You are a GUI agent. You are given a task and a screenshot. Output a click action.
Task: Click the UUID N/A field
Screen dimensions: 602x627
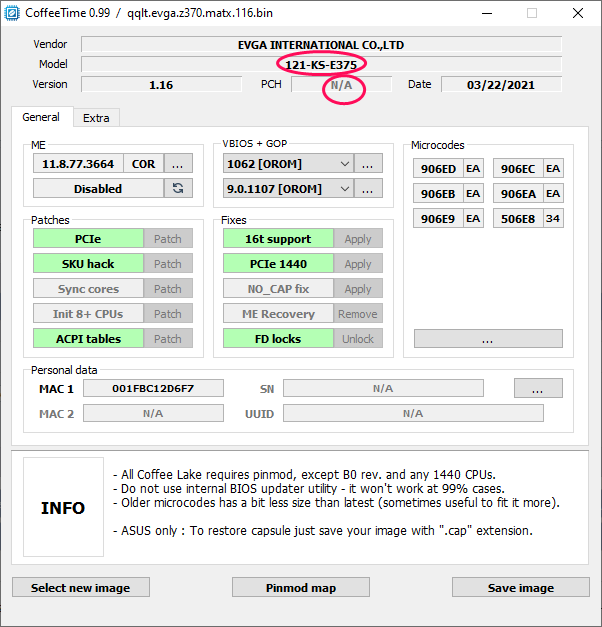pyautogui.click(x=413, y=413)
